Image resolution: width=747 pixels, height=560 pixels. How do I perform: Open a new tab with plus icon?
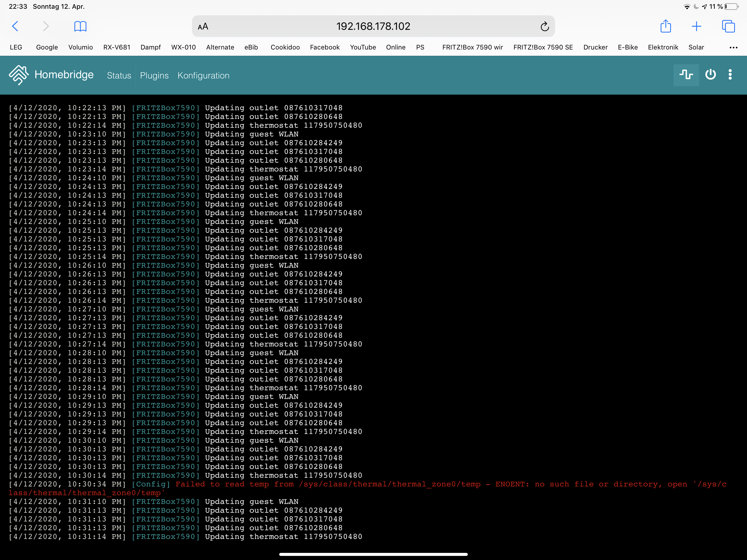pos(696,26)
